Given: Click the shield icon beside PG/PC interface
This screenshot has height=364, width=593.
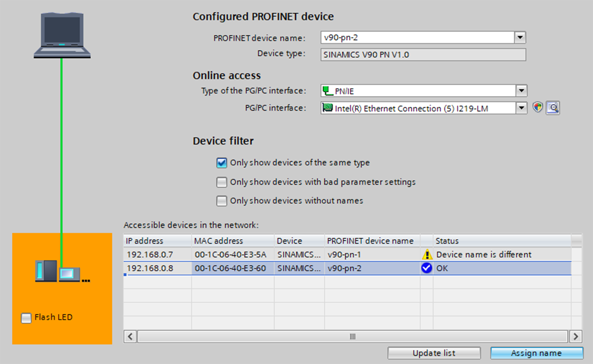Looking at the screenshot, I should pyautogui.click(x=538, y=108).
